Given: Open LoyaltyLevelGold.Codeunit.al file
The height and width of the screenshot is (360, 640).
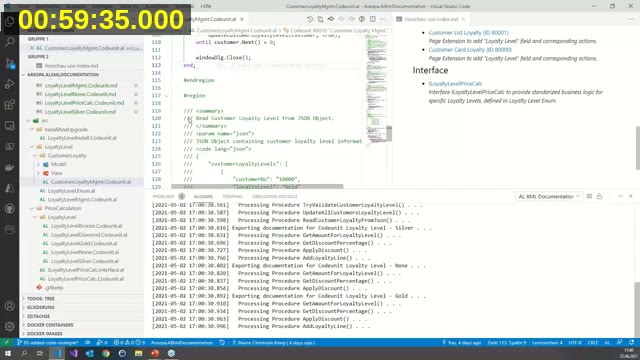Looking at the screenshot, I should pos(84,243).
